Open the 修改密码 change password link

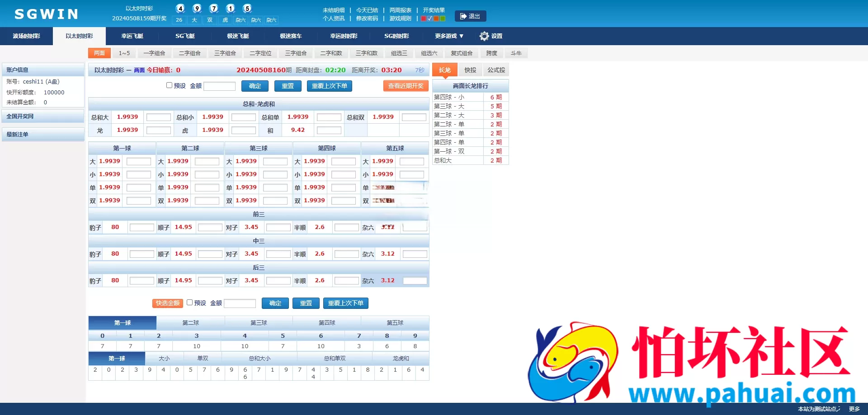pos(367,19)
